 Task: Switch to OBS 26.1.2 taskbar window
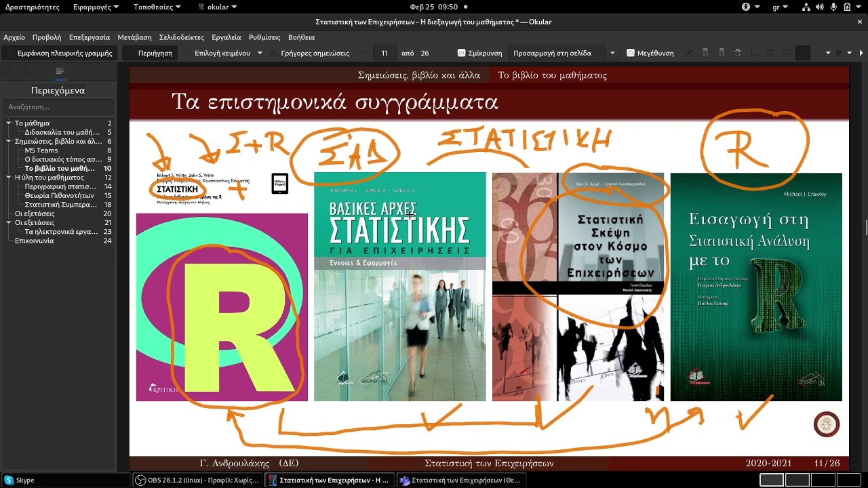tap(197, 480)
